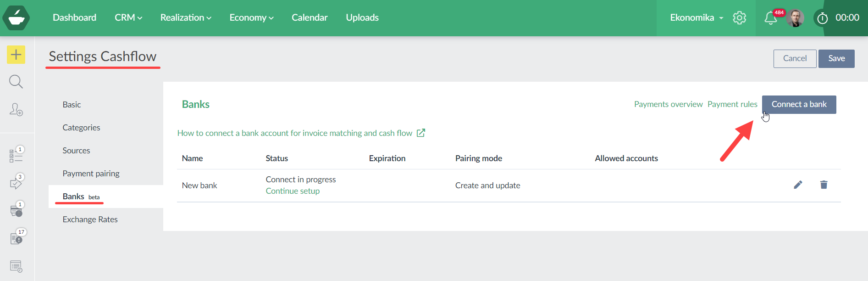The height and width of the screenshot is (281, 868).
Task: Click the app logo in top-left
Action: point(16,18)
